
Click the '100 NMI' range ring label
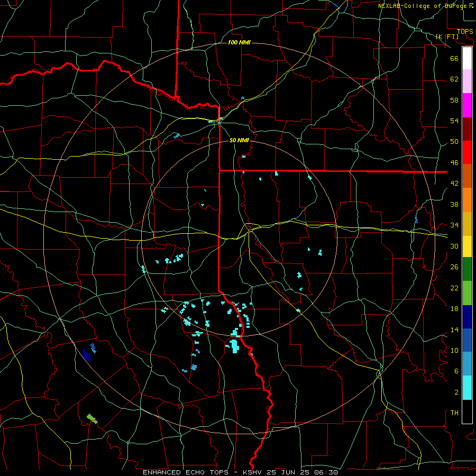coord(239,42)
